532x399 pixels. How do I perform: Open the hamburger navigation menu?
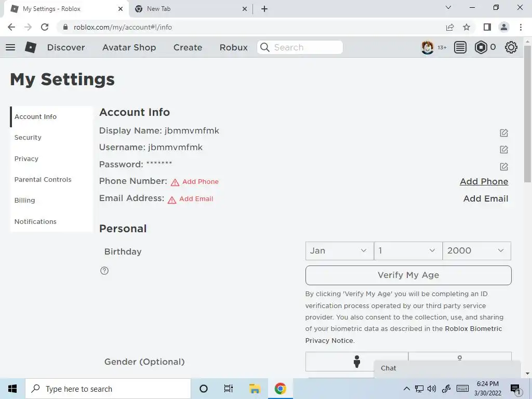pos(10,47)
